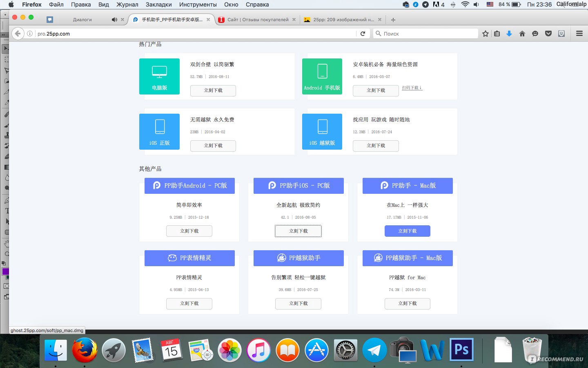Open Photos from the Dock

[229, 350]
